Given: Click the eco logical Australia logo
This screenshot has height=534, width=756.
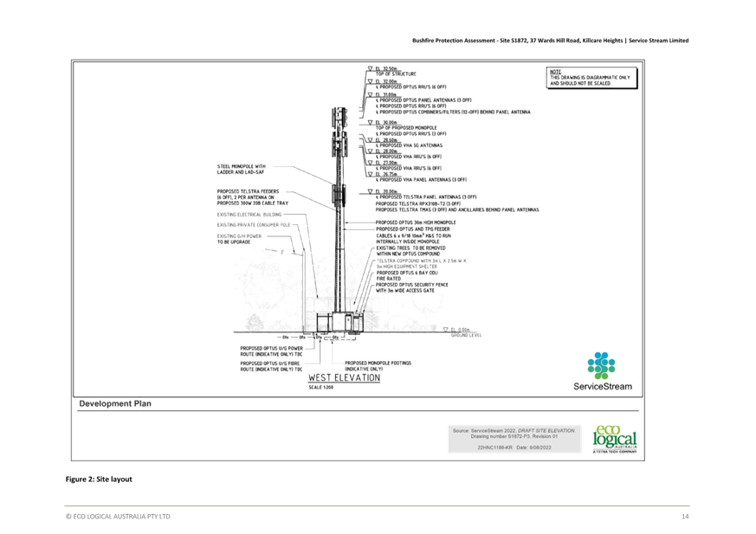Looking at the screenshot, I should pyautogui.click(x=615, y=439).
